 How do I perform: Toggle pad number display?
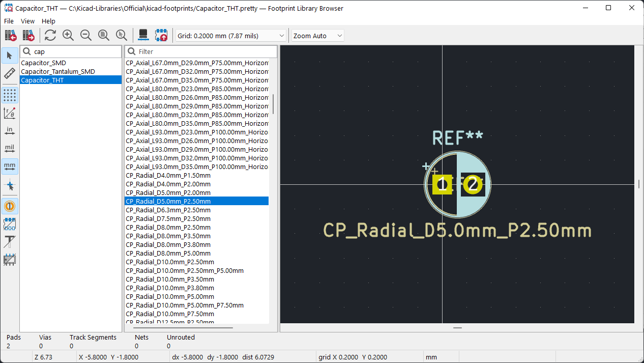tap(10, 206)
